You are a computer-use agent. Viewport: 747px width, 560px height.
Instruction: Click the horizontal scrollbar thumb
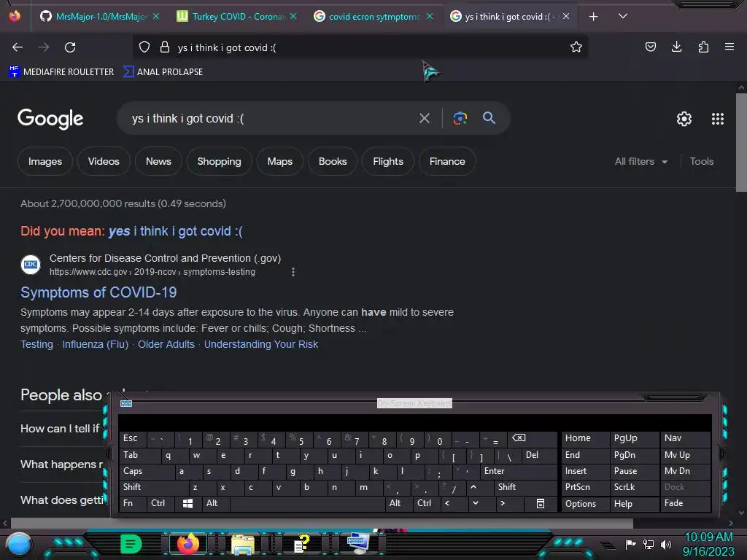322,523
